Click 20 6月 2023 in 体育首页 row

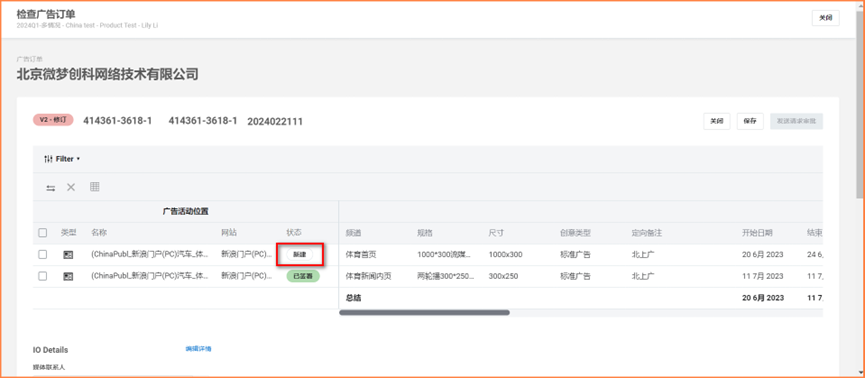(x=762, y=255)
